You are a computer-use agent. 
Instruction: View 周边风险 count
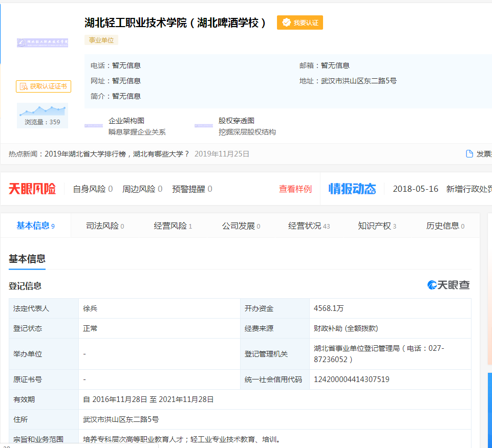[x=142, y=189]
